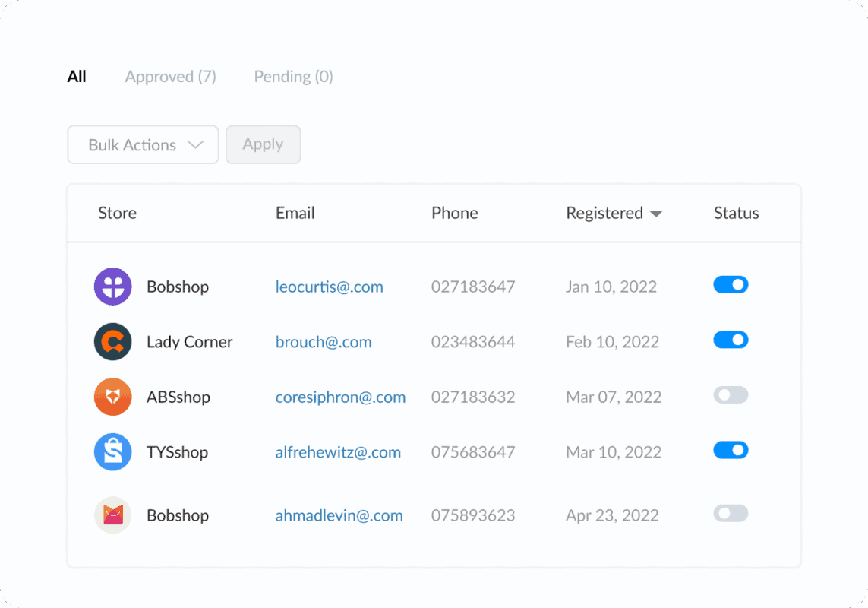Sort by Registered column arrow
Screen dimensions: 868x608
pyautogui.click(x=656, y=214)
